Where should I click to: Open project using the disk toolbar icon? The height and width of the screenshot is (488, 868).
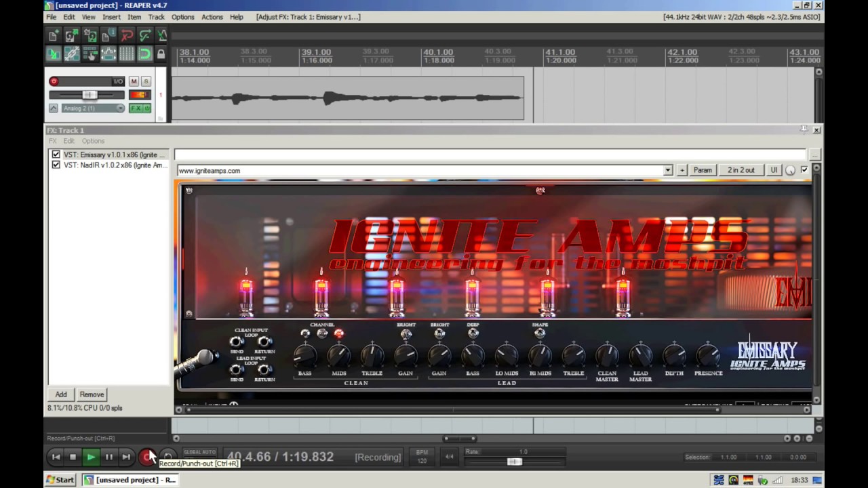pos(72,36)
